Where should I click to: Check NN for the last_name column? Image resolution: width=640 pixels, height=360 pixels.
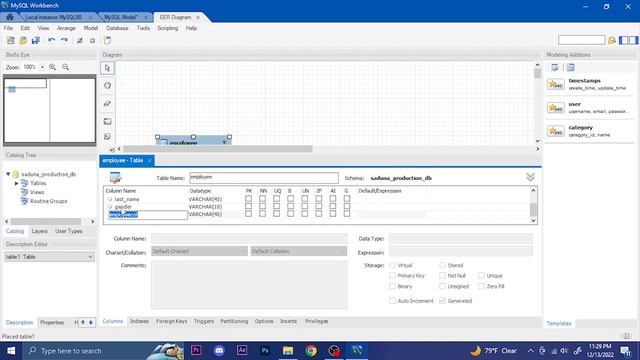coord(262,199)
